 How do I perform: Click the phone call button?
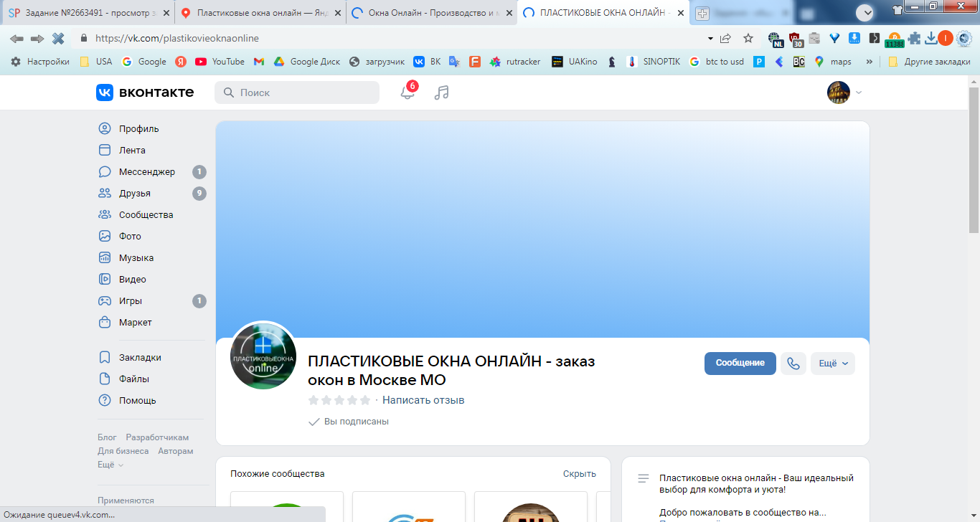pyautogui.click(x=793, y=364)
